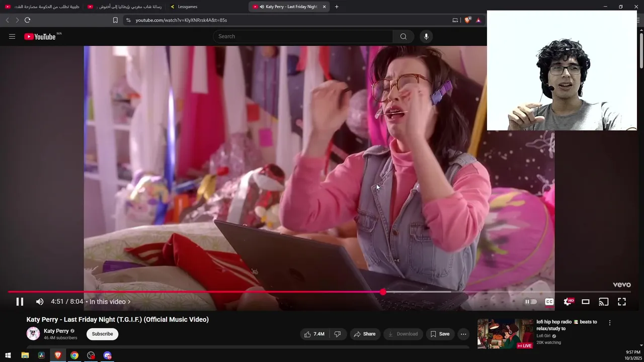Click Brave Rewards triangle icon

point(478,20)
